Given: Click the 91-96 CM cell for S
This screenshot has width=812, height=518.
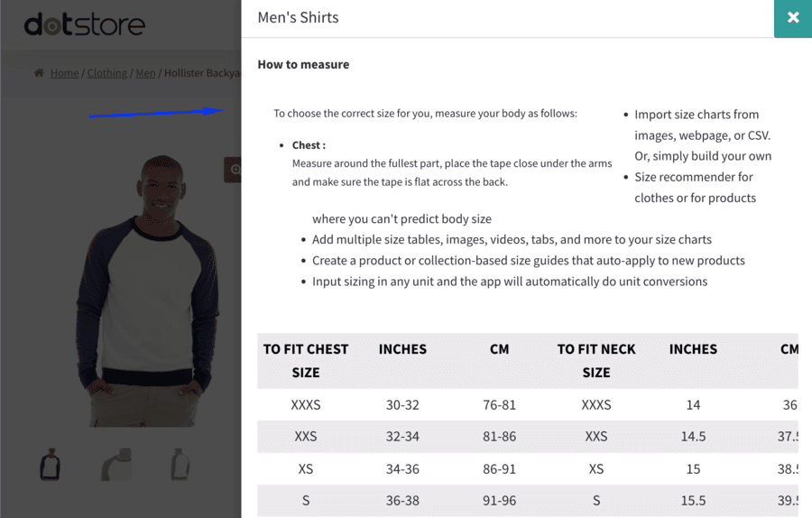Looking at the screenshot, I should click(x=499, y=500).
